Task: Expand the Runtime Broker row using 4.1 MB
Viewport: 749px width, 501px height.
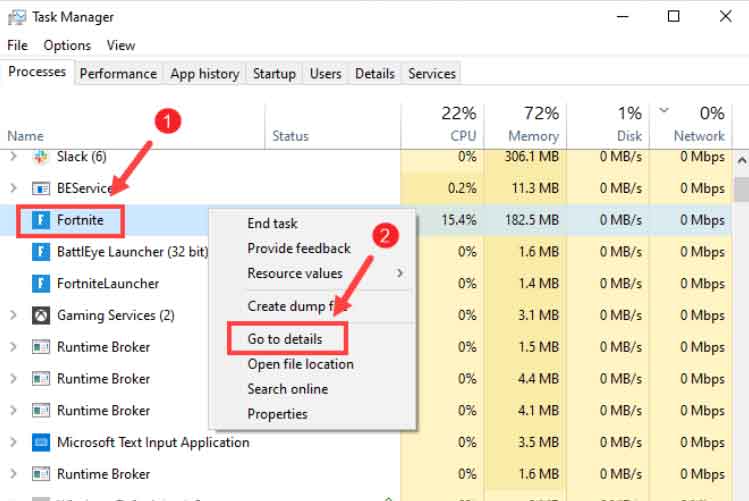Action: pos(13,411)
